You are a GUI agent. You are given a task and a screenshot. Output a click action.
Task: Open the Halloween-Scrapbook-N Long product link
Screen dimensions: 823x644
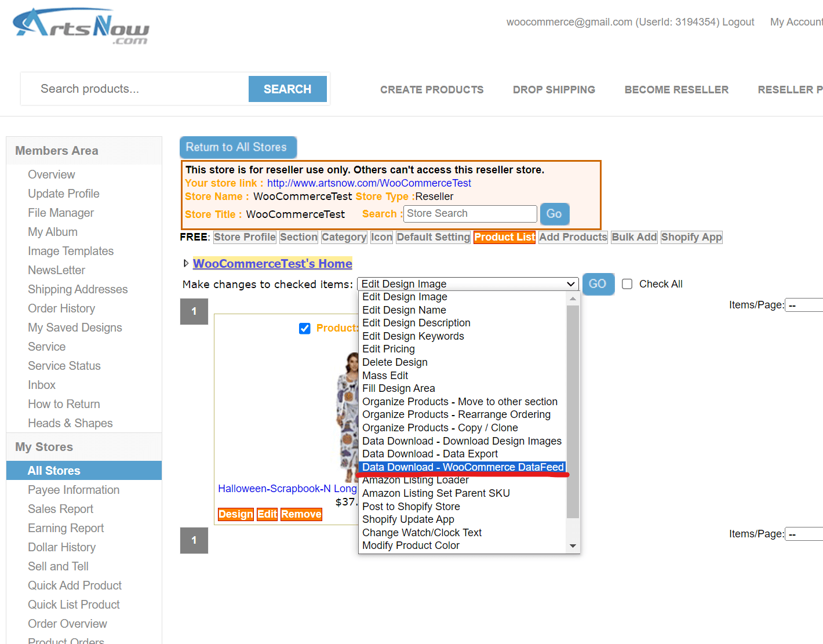click(x=287, y=489)
